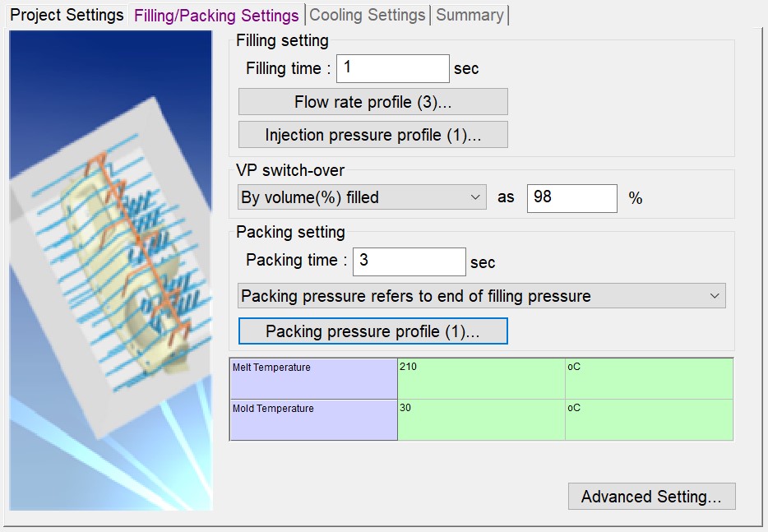768x532 pixels.
Task: Click the Melt Temperature value 210 cell
Action: tap(481, 378)
